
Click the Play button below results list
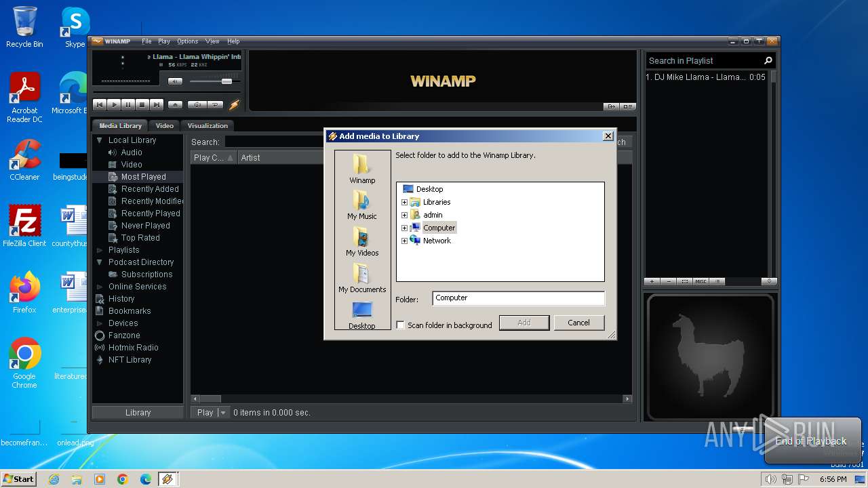(205, 412)
